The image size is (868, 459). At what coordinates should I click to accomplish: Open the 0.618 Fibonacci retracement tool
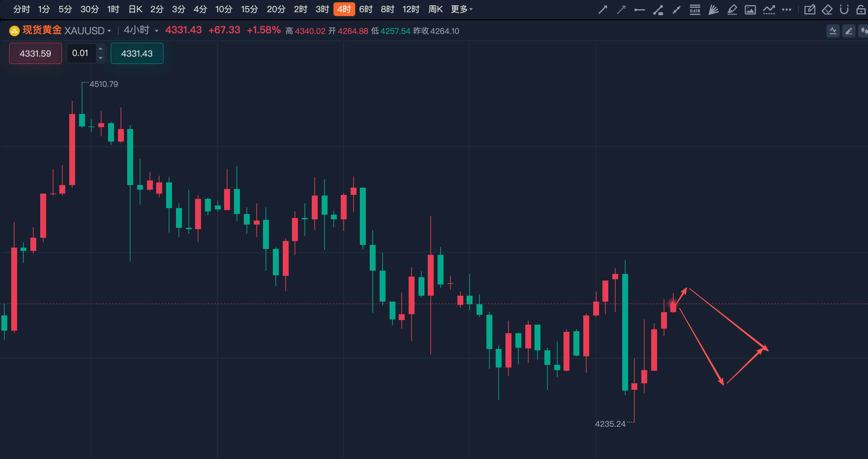694,10
